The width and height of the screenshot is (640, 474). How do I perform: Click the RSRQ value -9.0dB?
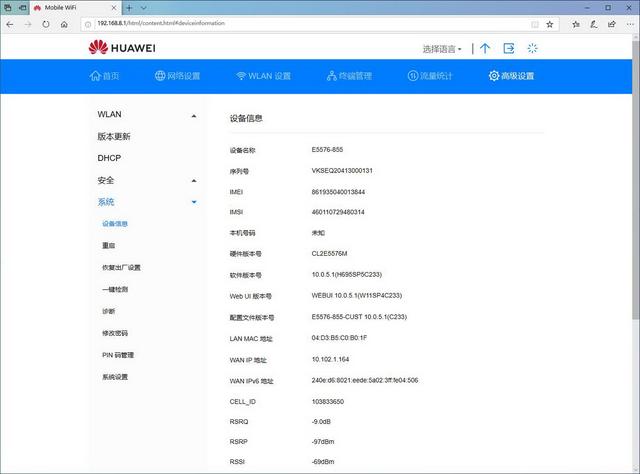pyautogui.click(x=321, y=422)
